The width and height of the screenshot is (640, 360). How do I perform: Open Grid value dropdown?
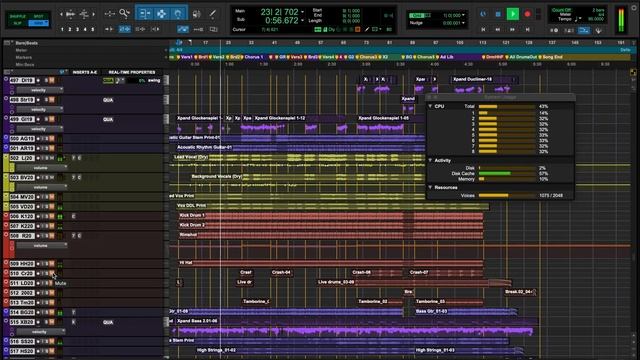click(463, 15)
